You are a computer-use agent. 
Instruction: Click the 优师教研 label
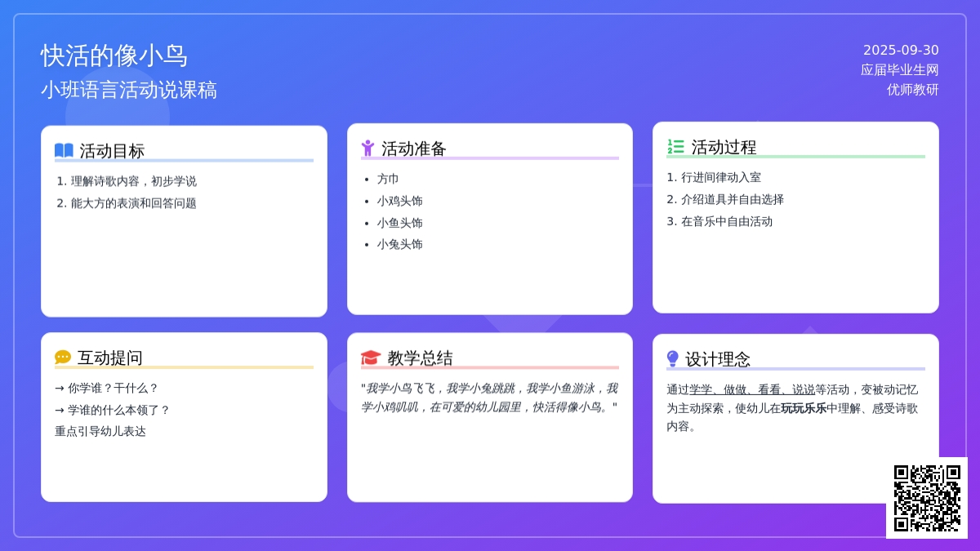(x=912, y=90)
